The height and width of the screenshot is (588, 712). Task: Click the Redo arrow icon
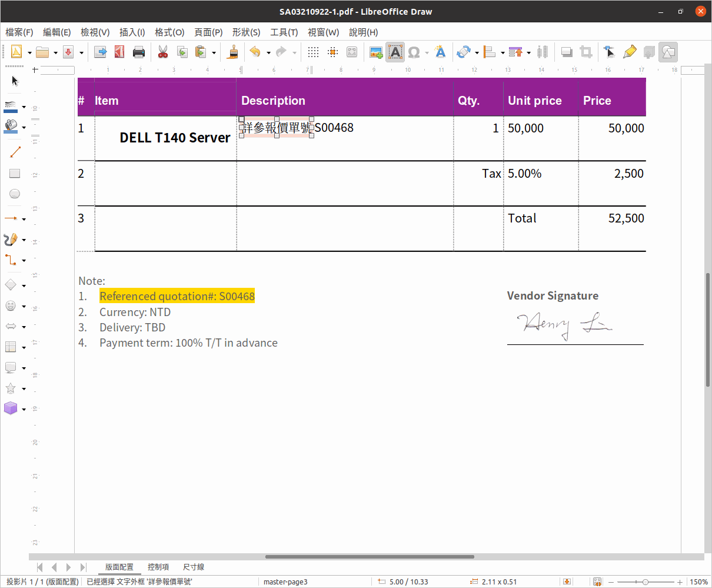pos(281,52)
